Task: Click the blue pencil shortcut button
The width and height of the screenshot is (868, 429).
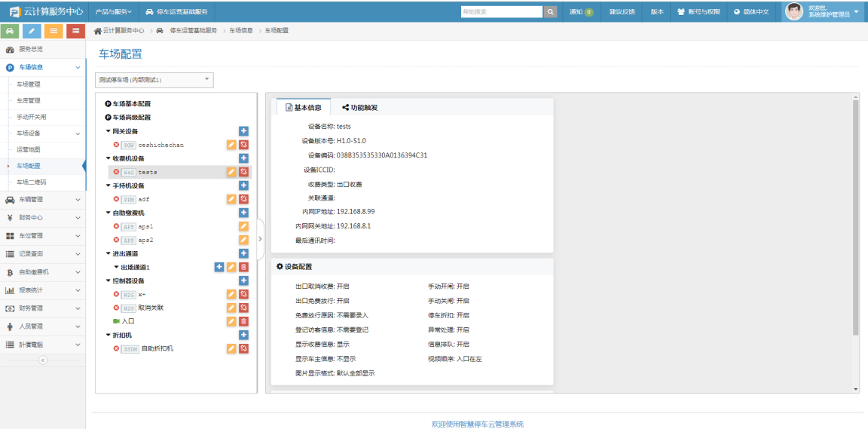Action: [x=32, y=31]
